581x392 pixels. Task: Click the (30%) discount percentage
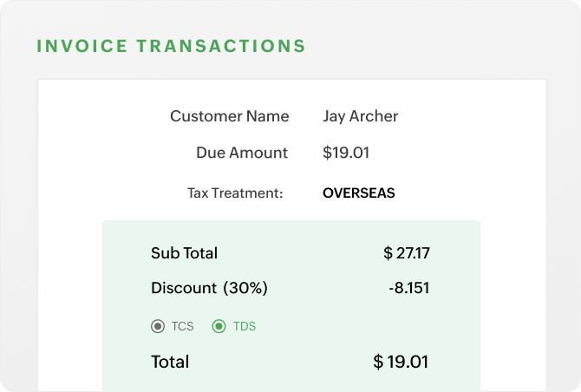click(245, 288)
